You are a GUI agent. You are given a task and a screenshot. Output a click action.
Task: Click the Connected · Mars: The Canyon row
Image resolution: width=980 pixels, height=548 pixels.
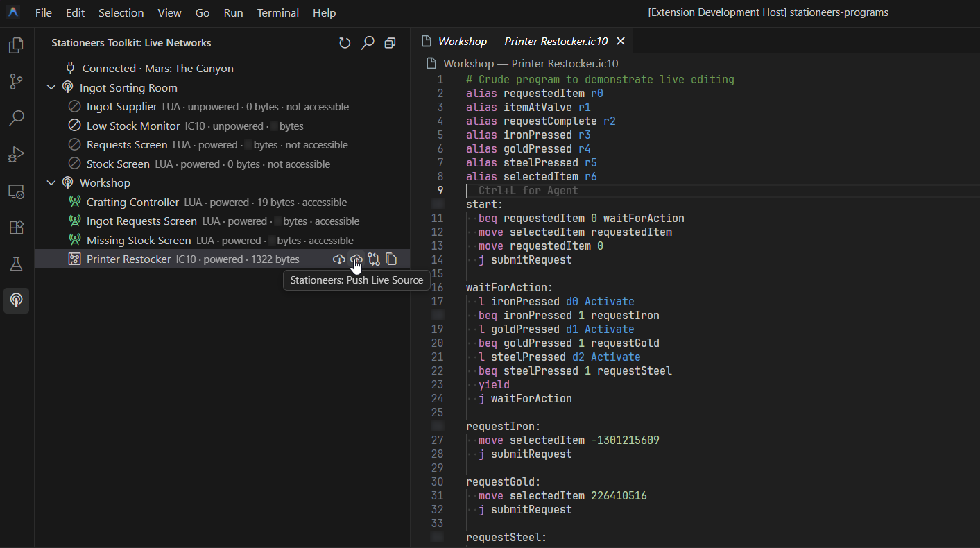(222, 68)
